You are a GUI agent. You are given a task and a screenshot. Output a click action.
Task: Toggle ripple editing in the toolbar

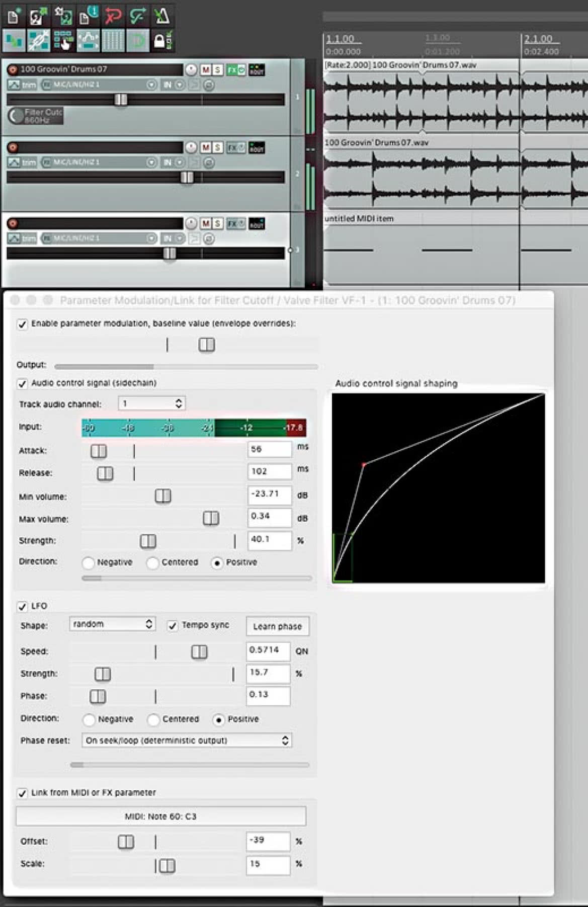(x=63, y=41)
